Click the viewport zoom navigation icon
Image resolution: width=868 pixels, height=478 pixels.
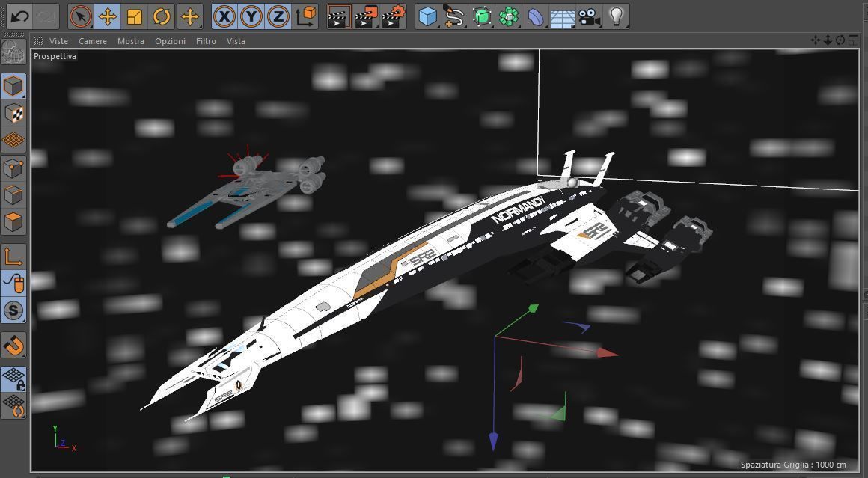[x=828, y=40]
